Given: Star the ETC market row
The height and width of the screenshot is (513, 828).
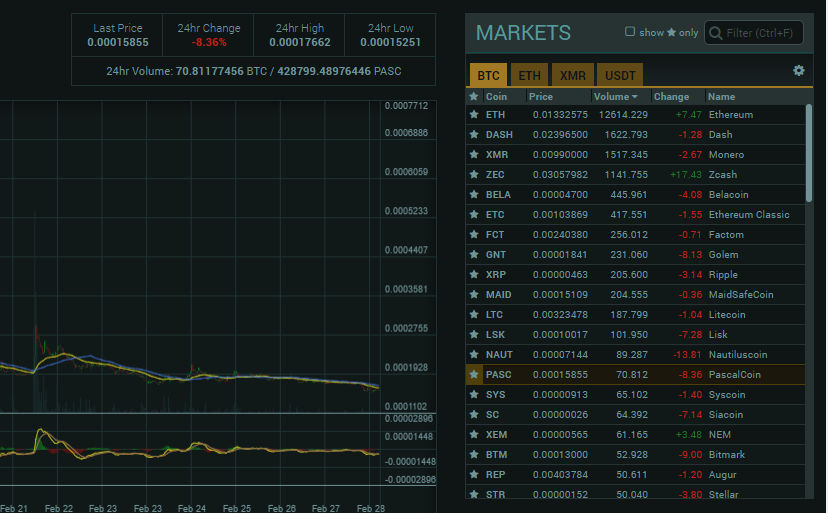Looking at the screenshot, I should (x=474, y=214).
